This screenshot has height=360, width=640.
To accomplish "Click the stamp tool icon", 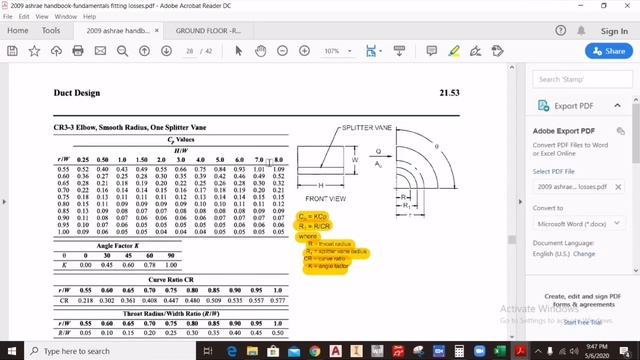I will 498,51.
